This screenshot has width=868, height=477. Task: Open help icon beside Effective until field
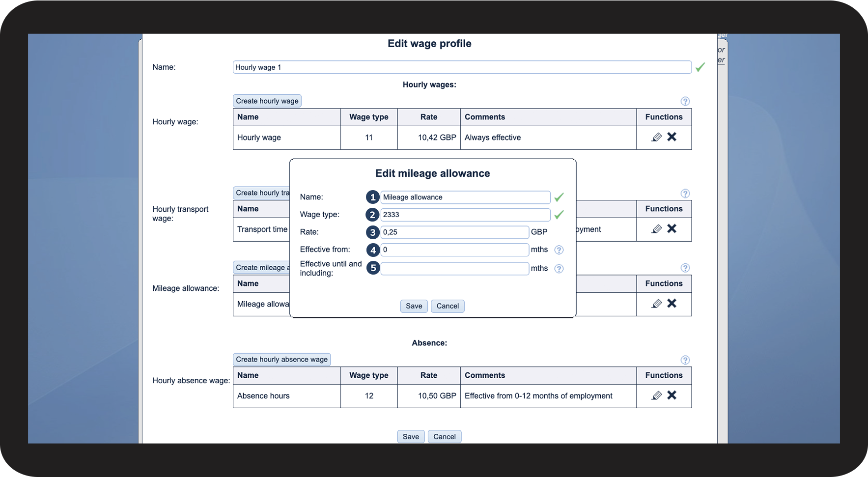point(559,269)
